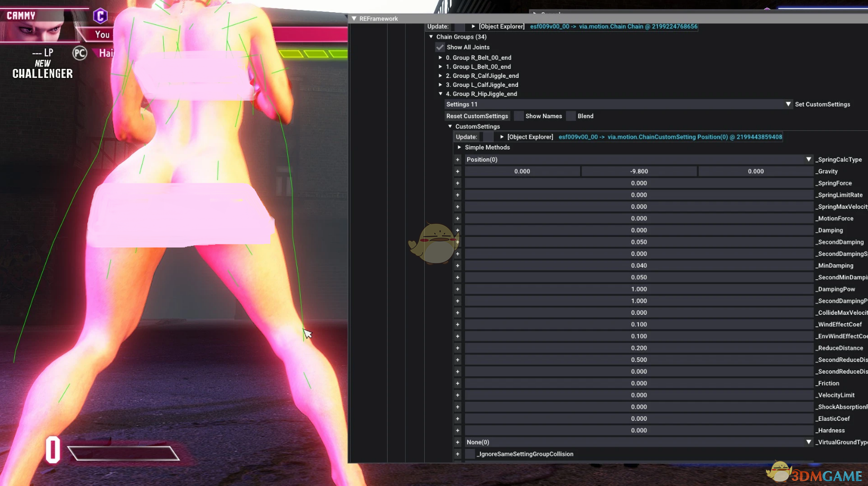Toggle the Blend checkbox
This screenshot has width=868, height=486.
[x=571, y=116]
